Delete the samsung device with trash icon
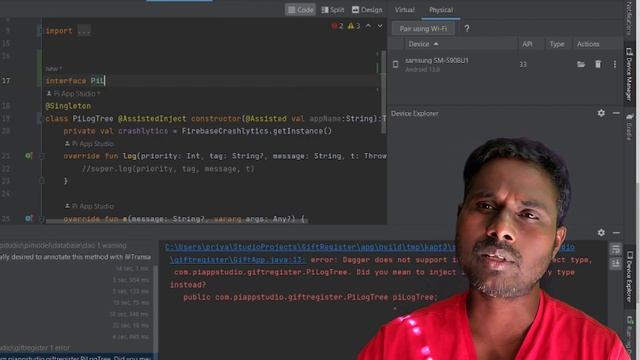This screenshot has width=640, height=360. (x=598, y=64)
